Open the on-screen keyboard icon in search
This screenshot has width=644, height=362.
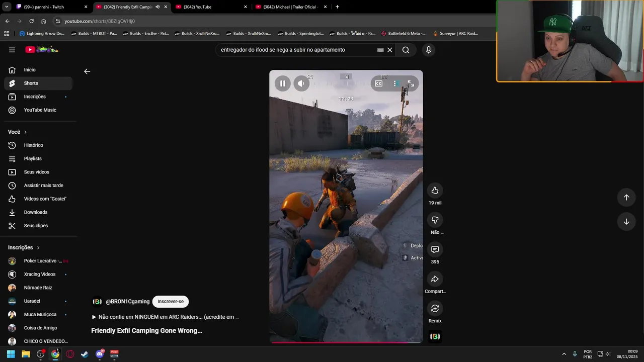tap(380, 50)
